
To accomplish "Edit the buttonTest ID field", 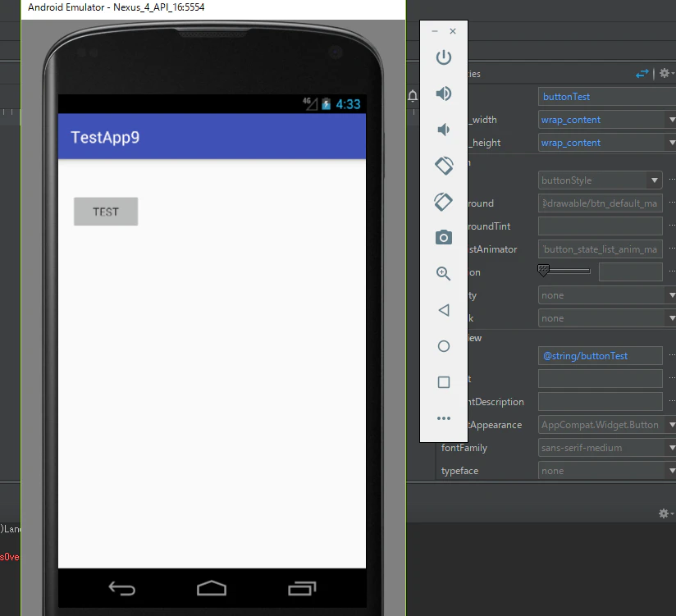I will coord(607,97).
